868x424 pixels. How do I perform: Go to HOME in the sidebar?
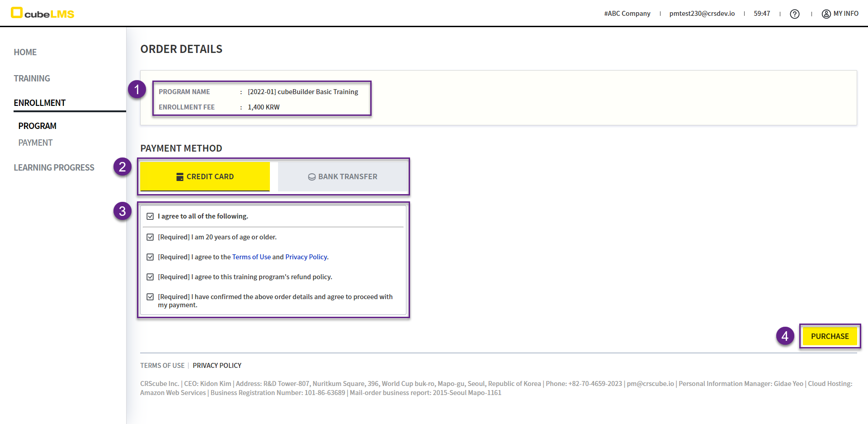click(x=25, y=52)
